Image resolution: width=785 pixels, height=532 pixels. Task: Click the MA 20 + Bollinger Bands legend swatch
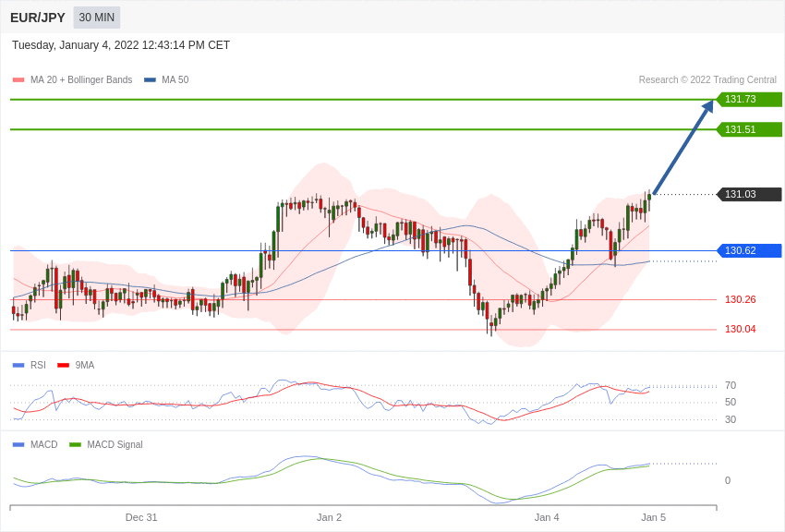(x=18, y=79)
